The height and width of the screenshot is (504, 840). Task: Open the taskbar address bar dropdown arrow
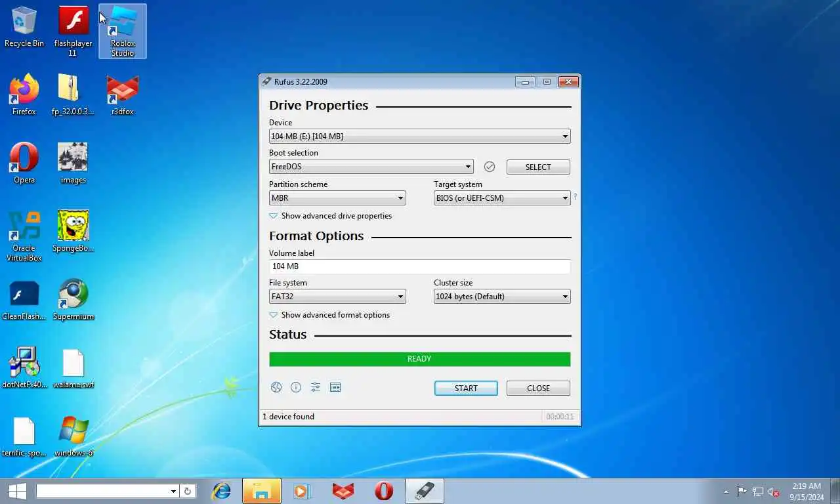173,491
